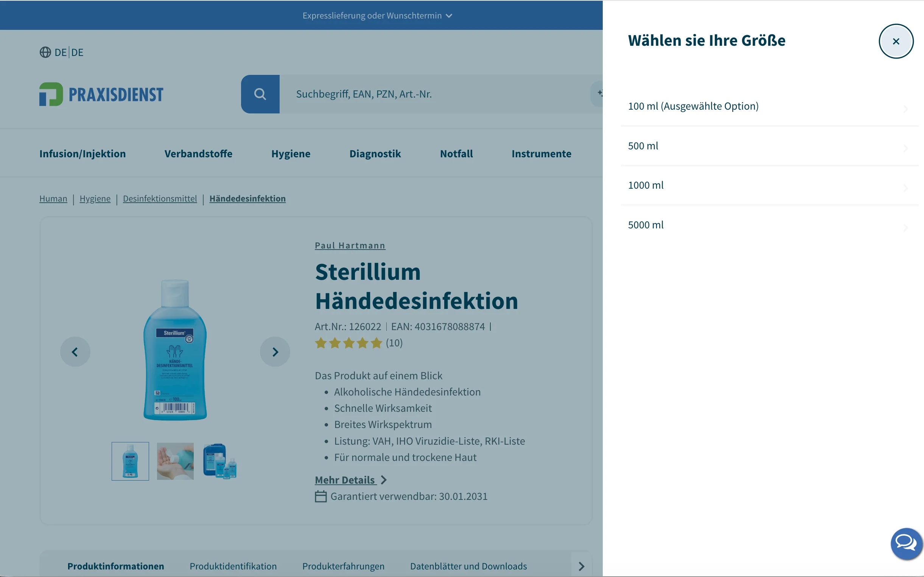924x577 pixels.
Task: Select the first bottle thumbnail
Action: (x=130, y=461)
